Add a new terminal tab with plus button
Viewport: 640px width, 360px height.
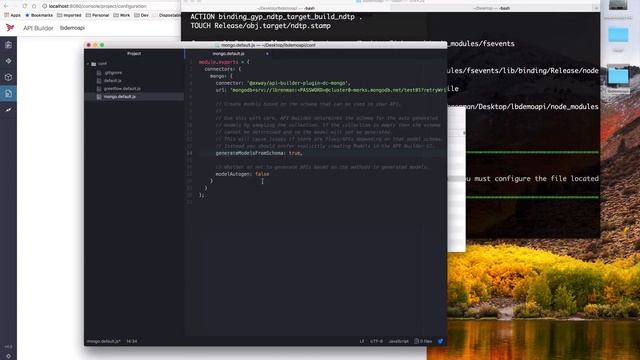(x=596, y=8)
